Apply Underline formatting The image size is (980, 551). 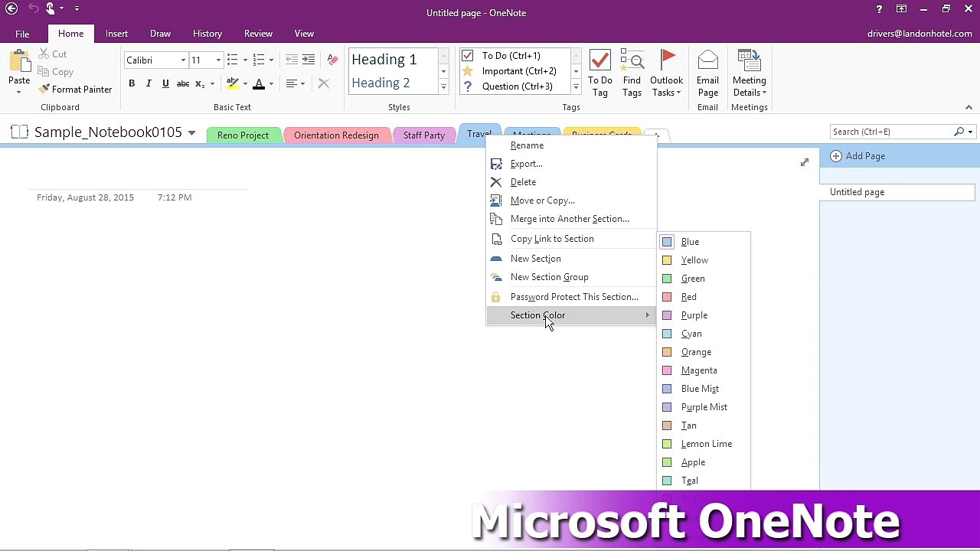[165, 83]
